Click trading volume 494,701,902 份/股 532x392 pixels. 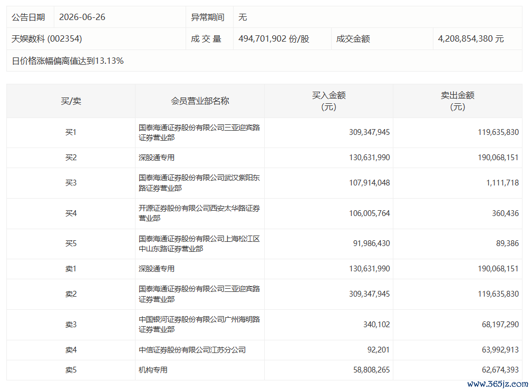click(274, 38)
